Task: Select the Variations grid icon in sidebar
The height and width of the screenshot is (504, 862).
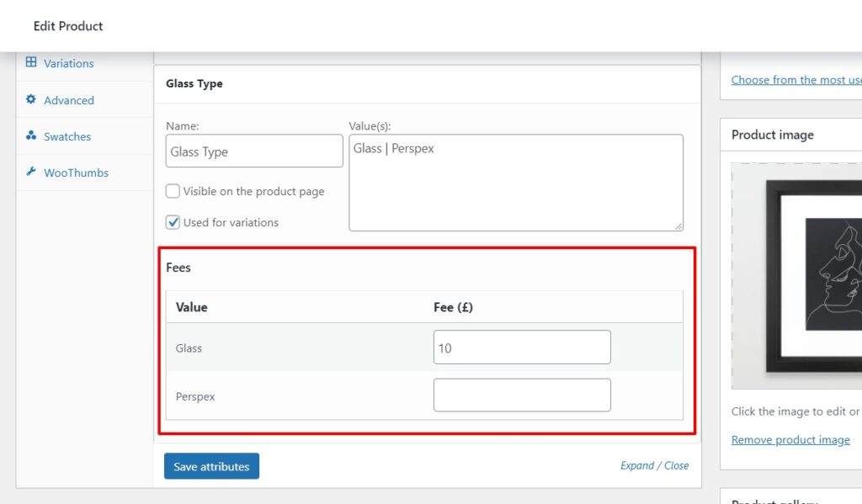Action: [32, 62]
